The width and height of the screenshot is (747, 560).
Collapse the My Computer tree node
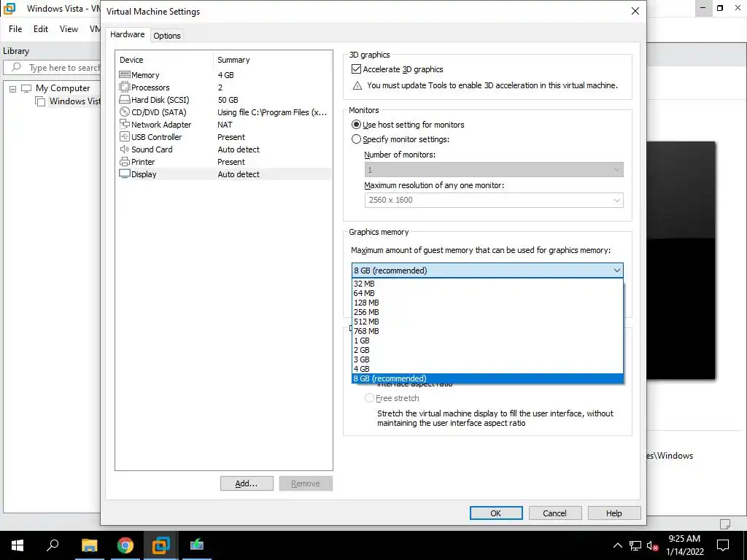point(13,88)
